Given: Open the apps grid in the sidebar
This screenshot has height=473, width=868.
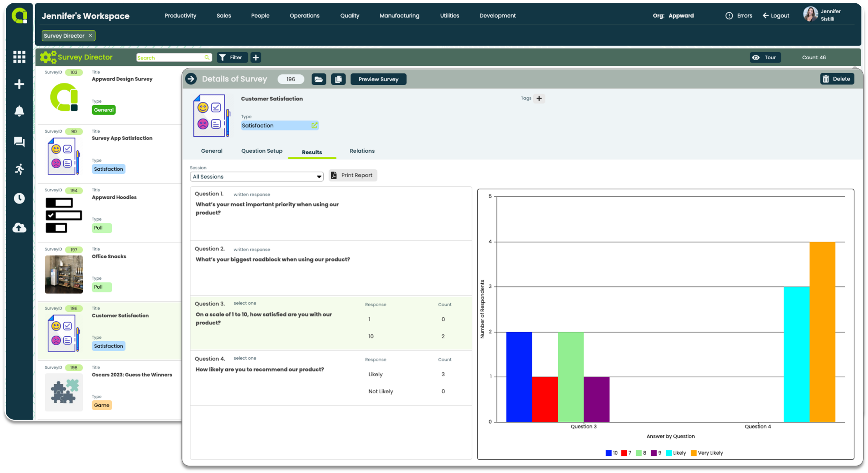Looking at the screenshot, I should tap(19, 57).
